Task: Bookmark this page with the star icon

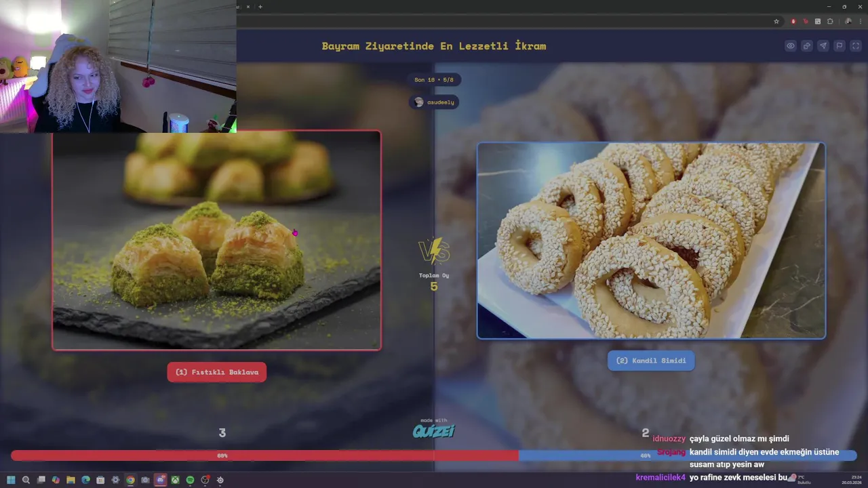Action: pos(776,22)
